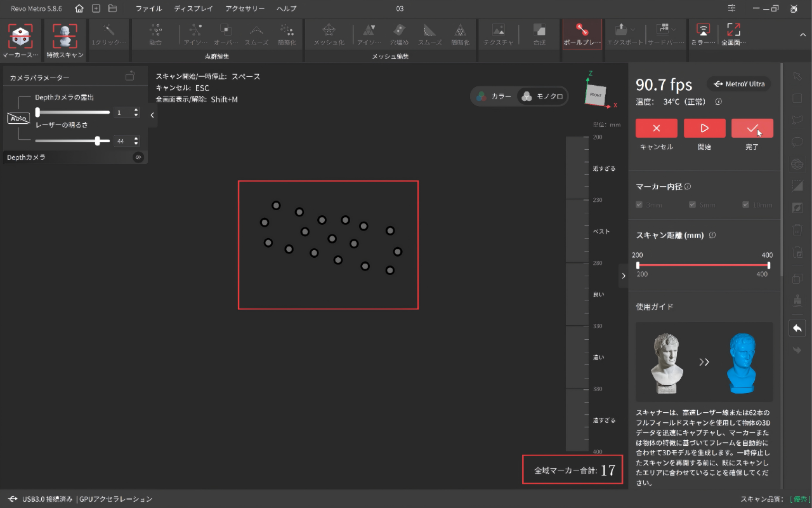Open settings sliders icon in title bar

click(x=733, y=9)
